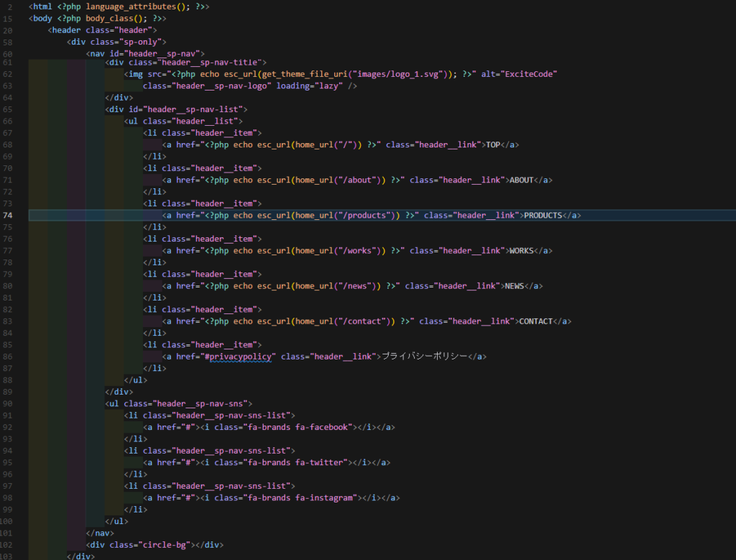Click the class 'fa-brands fa-twitter'
Viewport: 736px width, 560px height.
coord(295,462)
